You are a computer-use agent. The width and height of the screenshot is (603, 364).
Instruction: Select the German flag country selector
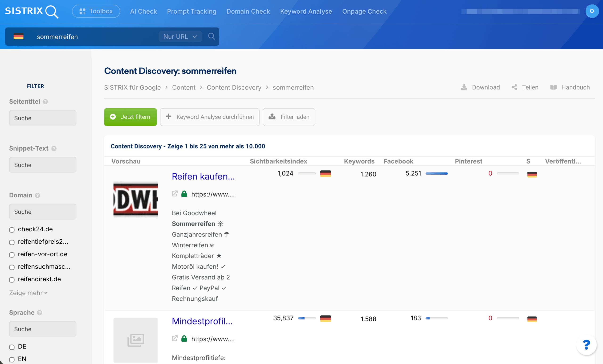tap(19, 37)
